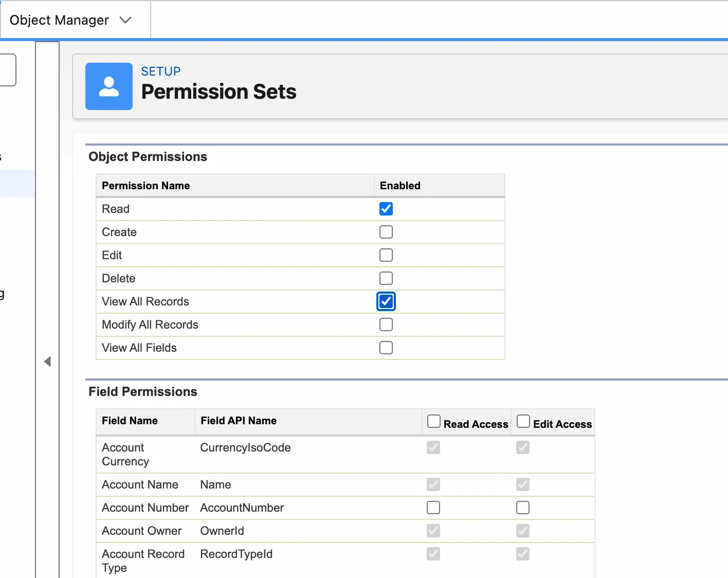Enable the Modify All Records checkbox
The height and width of the screenshot is (578, 728).
[x=386, y=324]
